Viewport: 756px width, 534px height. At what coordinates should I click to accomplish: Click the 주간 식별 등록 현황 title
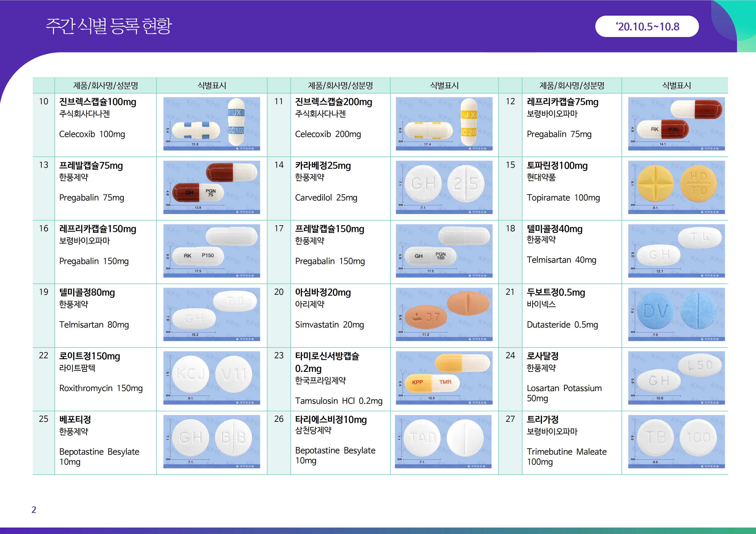[109, 26]
